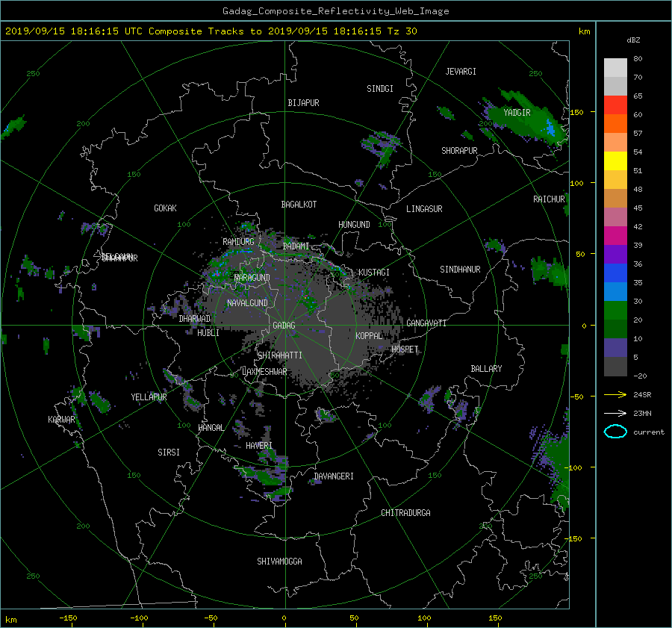The image size is (672, 628).
Task: Select the yellow 51 dBZ color swatch
Action: coord(615,161)
